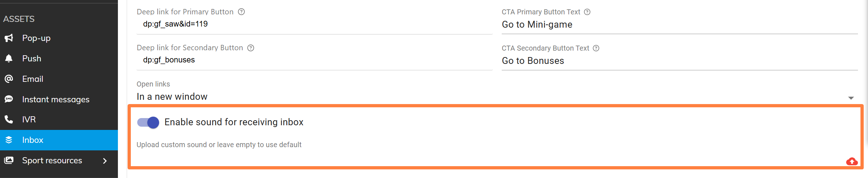The image size is (868, 178).
Task: Click the Sport resources image icon
Action: pyautogui.click(x=9, y=160)
